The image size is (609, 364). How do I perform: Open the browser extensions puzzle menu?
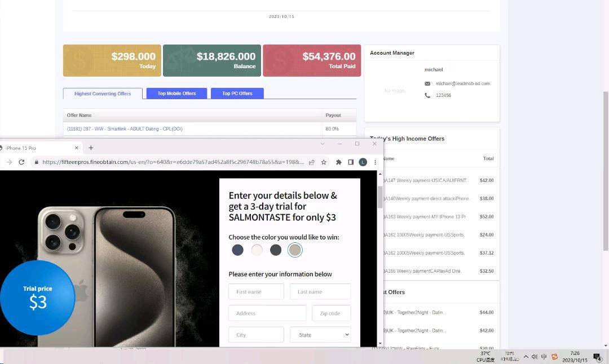[x=339, y=162]
